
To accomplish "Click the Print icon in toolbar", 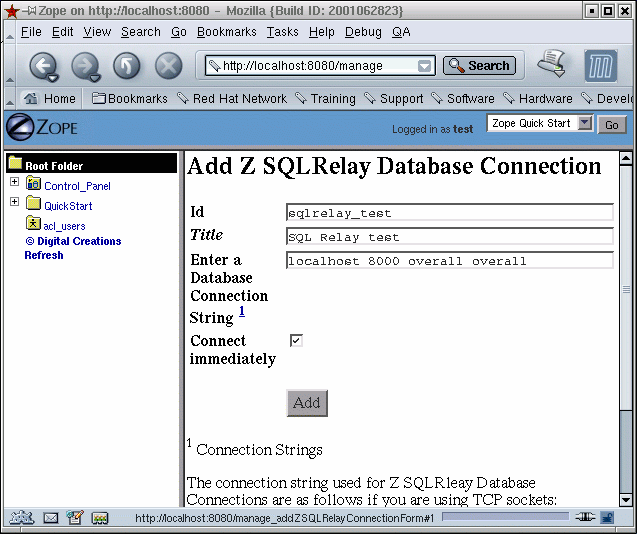I will pyautogui.click(x=551, y=64).
